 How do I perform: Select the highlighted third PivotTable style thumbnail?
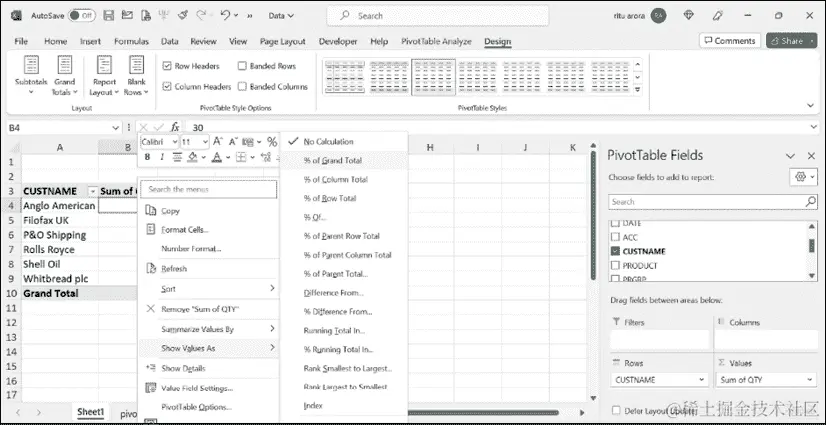click(433, 77)
